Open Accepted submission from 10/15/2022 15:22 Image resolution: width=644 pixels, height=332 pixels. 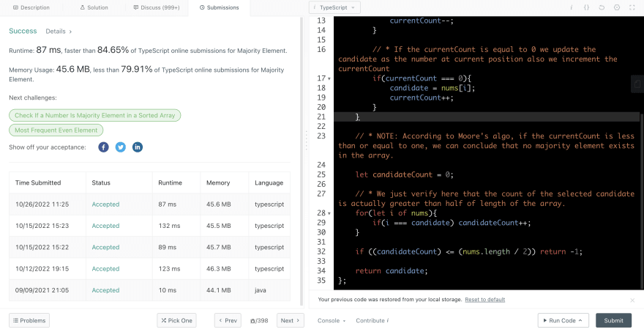(105, 247)
